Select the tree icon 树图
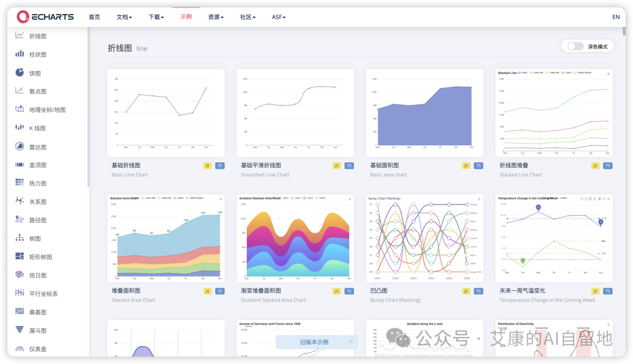This screenshot has height=364, width=633. pyautogui.click(x=19, y=238)
